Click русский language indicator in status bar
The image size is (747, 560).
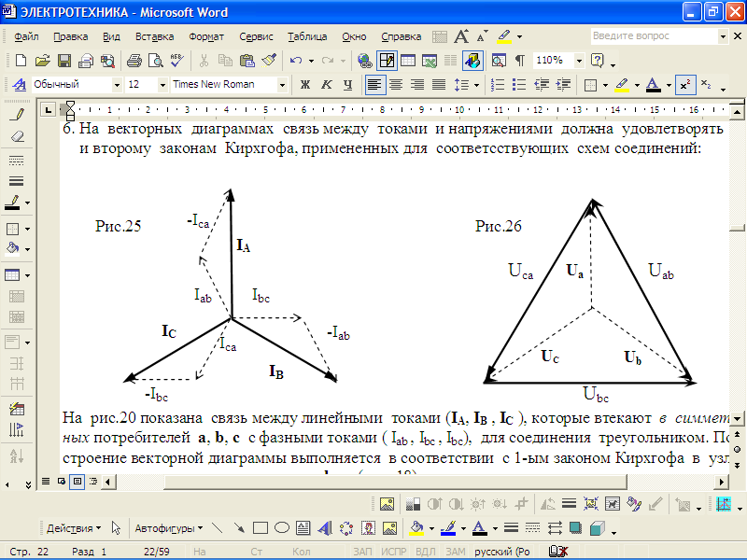[502, 552]
